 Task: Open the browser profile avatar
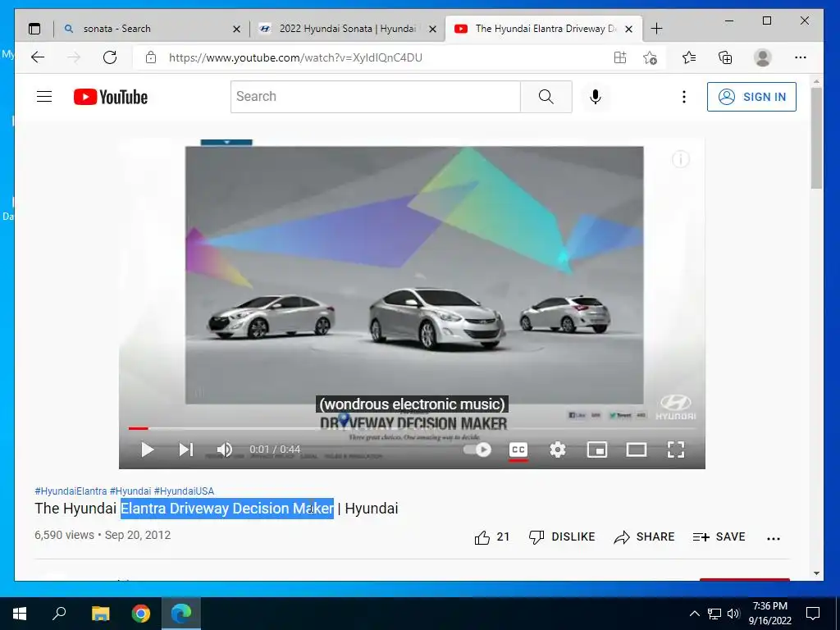point(762,57)
